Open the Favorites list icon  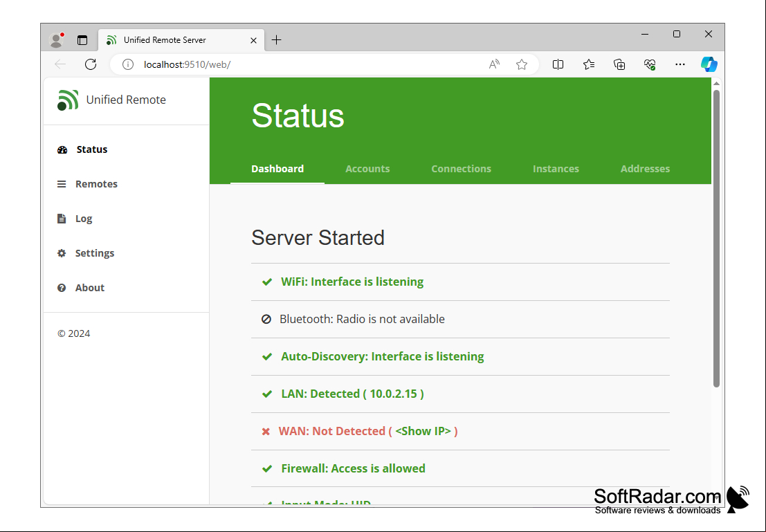click(x=589, y=64)
